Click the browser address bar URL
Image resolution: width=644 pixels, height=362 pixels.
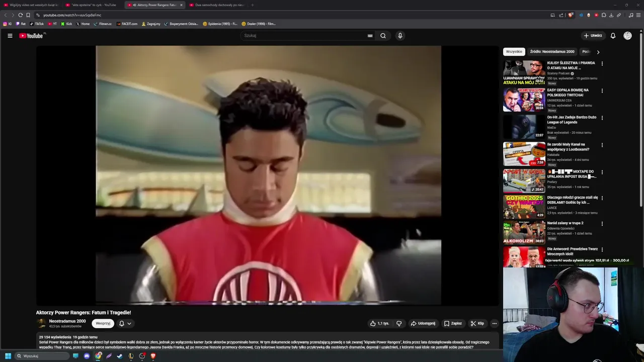click(x=72, y=15)
